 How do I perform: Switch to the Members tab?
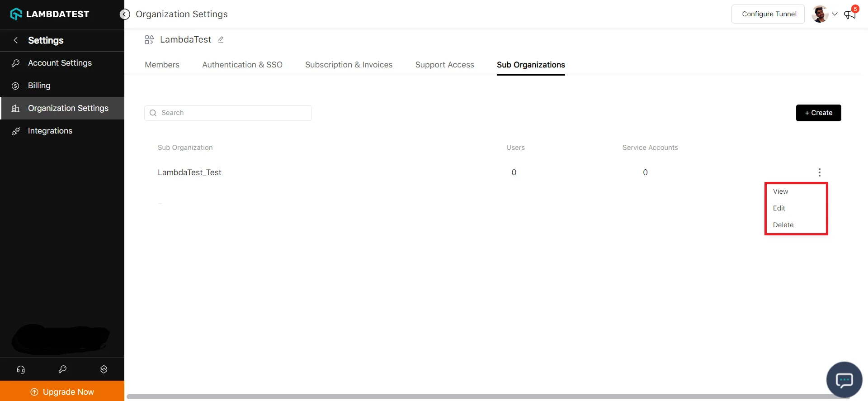162,65
